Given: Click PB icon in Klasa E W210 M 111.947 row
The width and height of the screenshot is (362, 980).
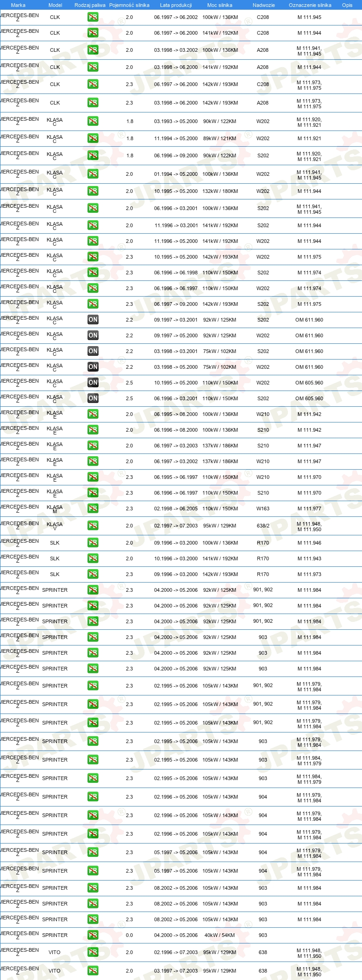Looking at the screenshot, I should 93,461.
